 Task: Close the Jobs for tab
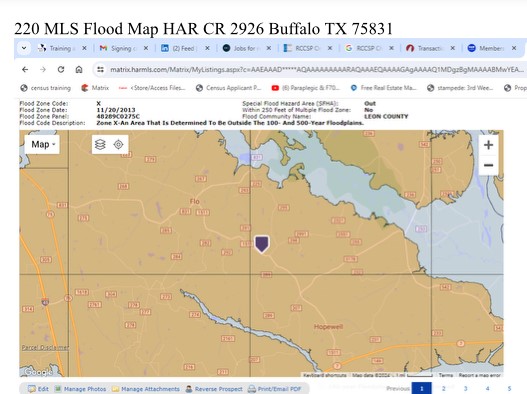[x=269, y=48]
